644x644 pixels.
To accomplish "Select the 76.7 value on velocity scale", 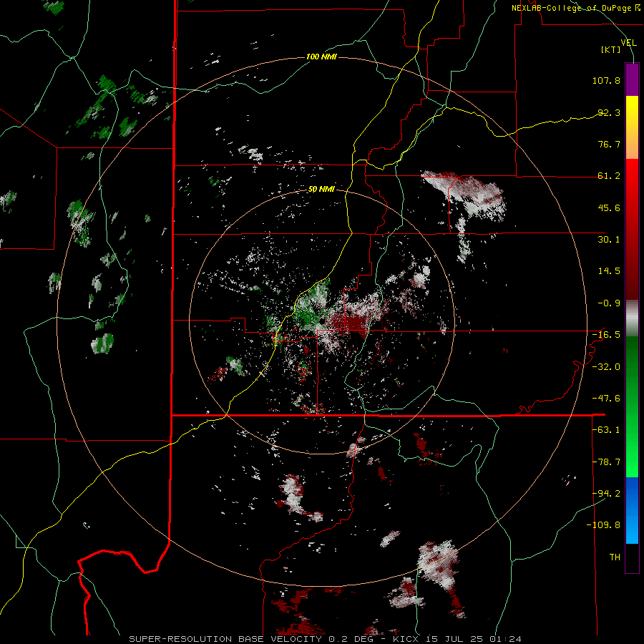I will tap(609, 144).
